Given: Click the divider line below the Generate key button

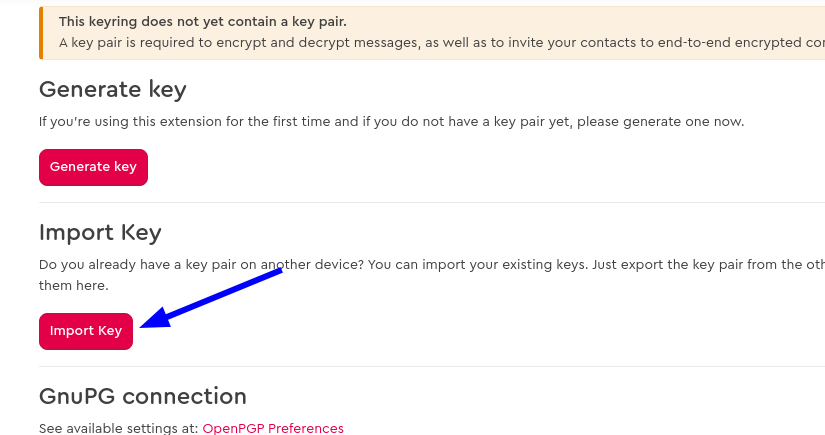Looking at the screenshot, I should 432,203.
